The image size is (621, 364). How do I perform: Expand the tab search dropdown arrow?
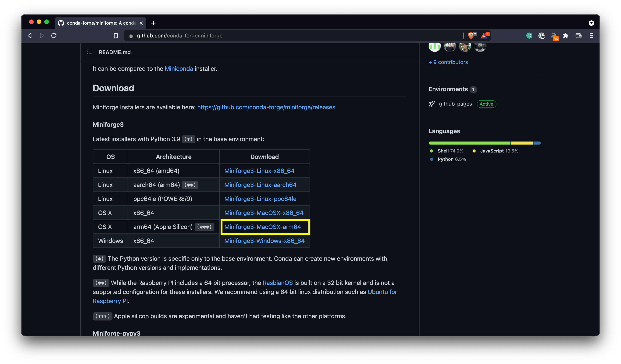tap(591, 23)
